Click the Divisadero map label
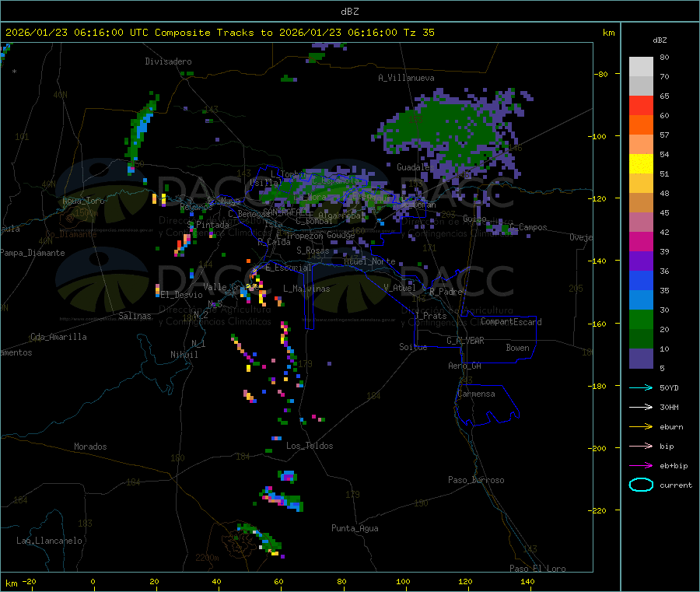Screen dimensions: 700x592 coord(168,61)
